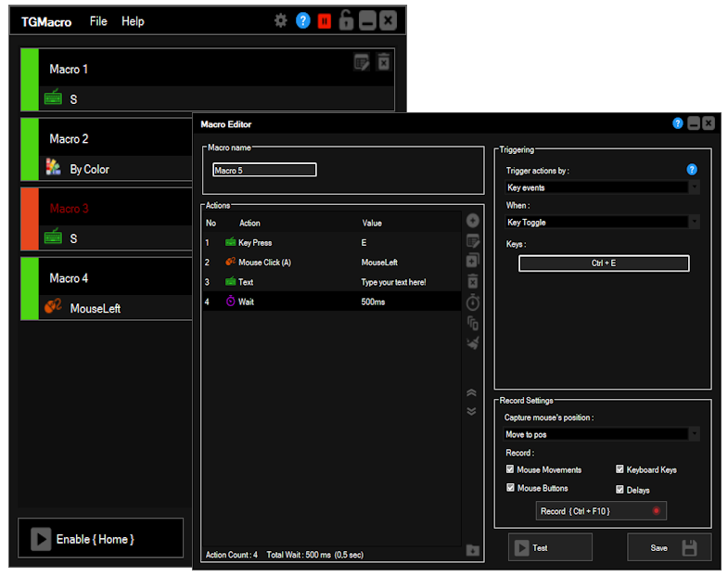Toggle Delays recording checkbox
Image resolution: width=728 pixels, height=577 pixels.
coord(619,489)
